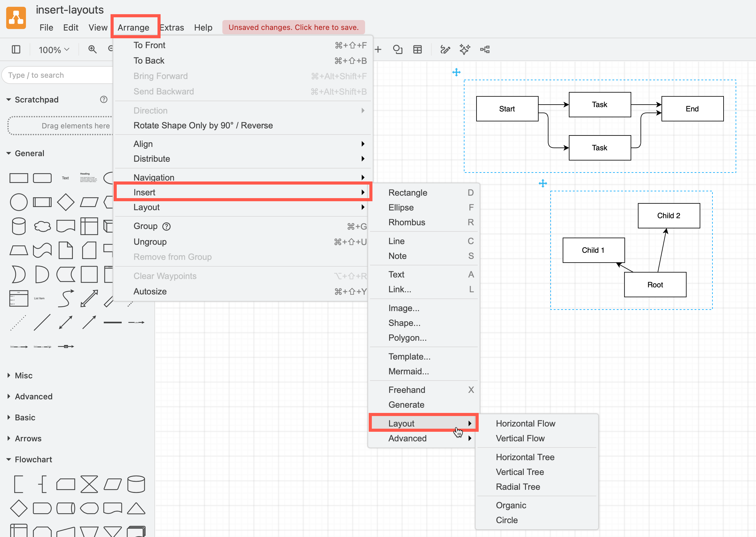
Task: Select the Child 2 box on canvas
Action: pos(669,216)
